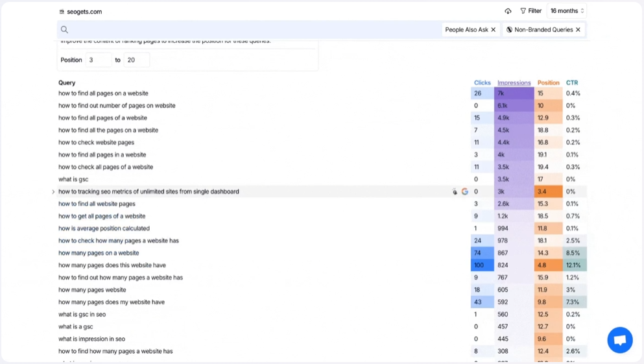Select the 'what is gsc' query row
Viewport: 644px width, 364px height.
click(73, 180)
